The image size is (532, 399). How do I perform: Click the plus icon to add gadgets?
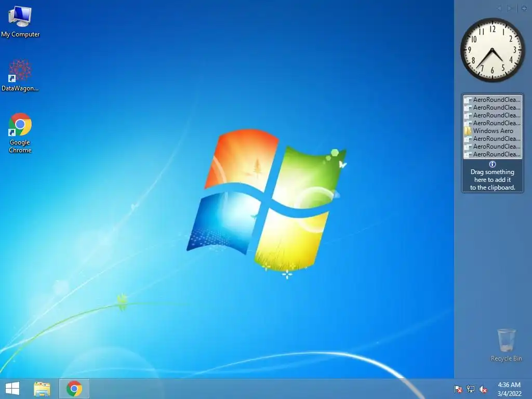pyautogui.click(x=524, y=8)
